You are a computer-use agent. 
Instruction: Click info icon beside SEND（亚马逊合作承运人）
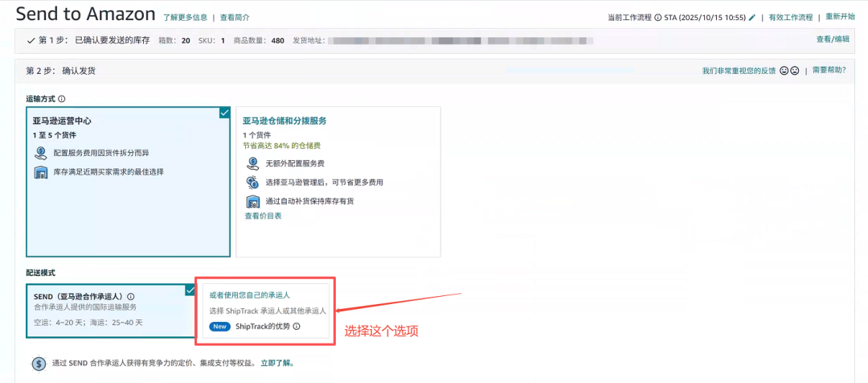click(131, 297)
